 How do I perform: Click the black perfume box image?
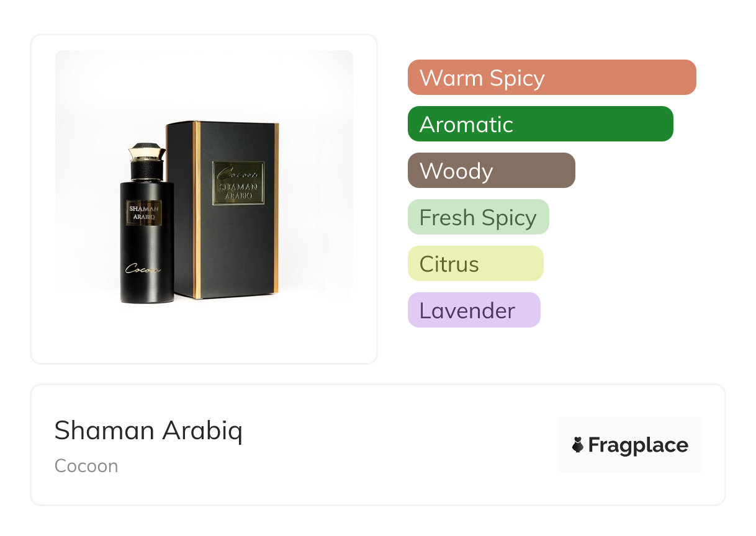coord(236,248)
